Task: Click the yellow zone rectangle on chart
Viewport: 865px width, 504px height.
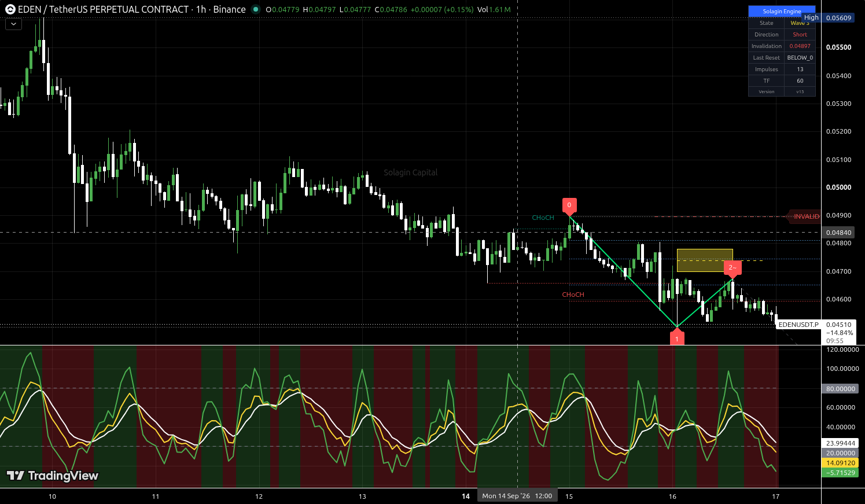Action: click(x=705, y=260)
